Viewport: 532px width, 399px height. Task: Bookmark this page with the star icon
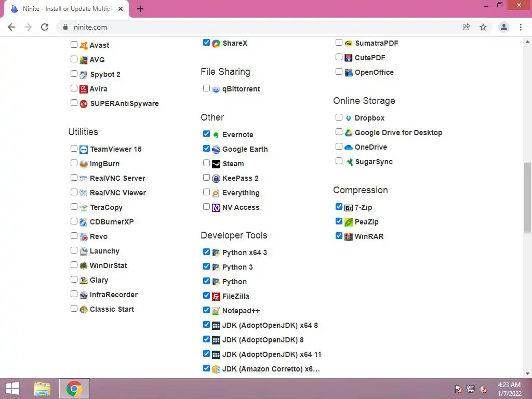[x=483, y=27]
